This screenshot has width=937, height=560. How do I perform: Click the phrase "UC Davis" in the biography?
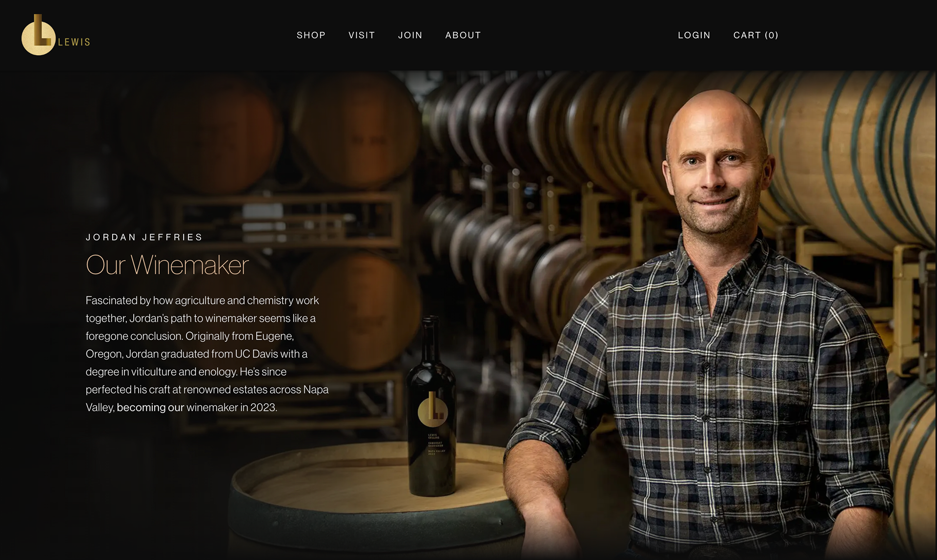(256, 354)
